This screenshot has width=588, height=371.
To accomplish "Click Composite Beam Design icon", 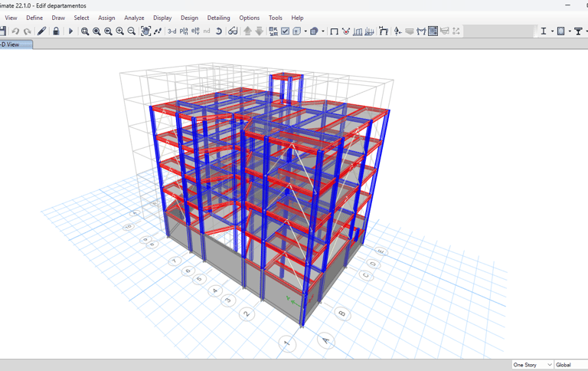I will point(578,31).
